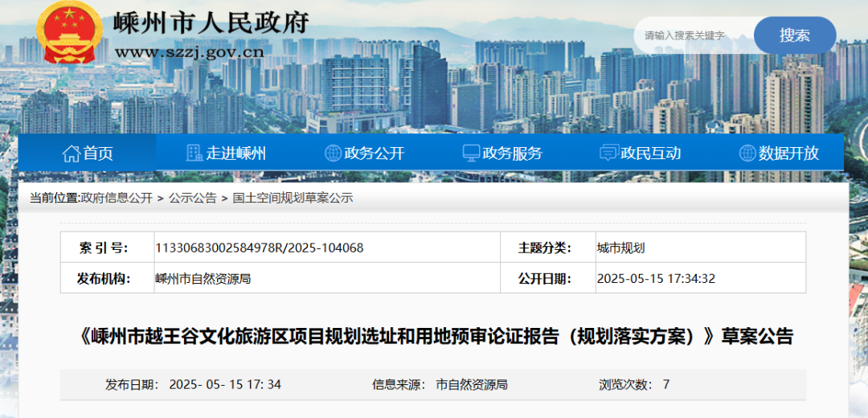The image size is (868, 418).
Task: Select the 政务公开 menu label
Action: [375, 154]
